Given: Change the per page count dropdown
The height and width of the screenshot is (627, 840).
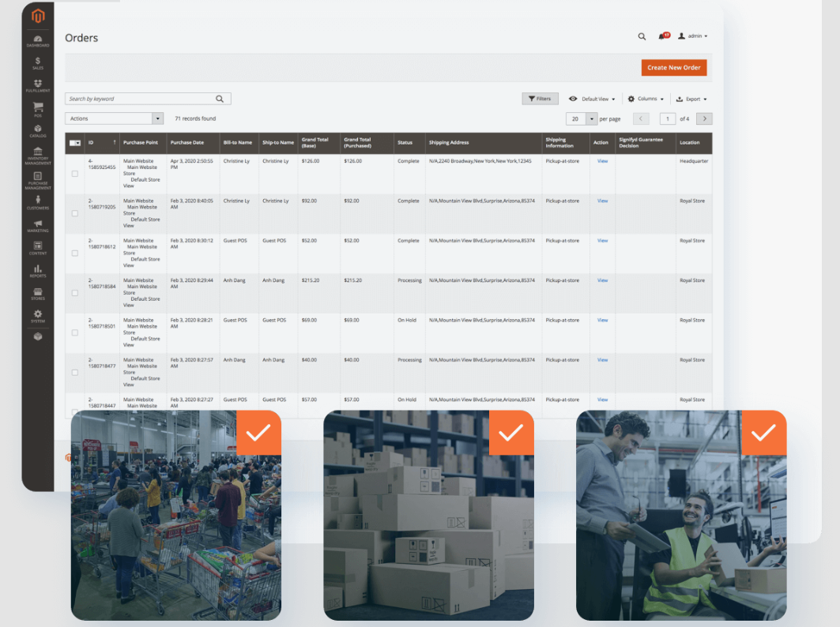Looking at the screenshot, I should 582,119.
